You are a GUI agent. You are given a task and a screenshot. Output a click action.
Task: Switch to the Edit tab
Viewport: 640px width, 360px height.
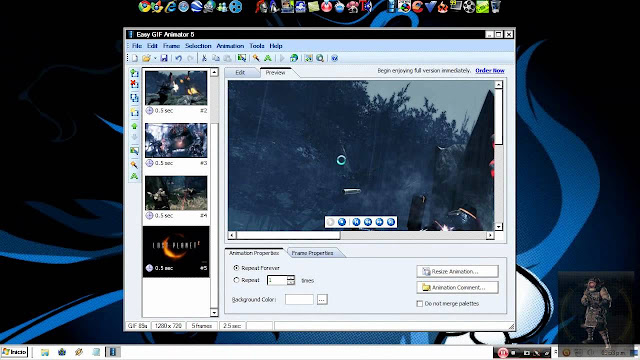click(240, 73)
